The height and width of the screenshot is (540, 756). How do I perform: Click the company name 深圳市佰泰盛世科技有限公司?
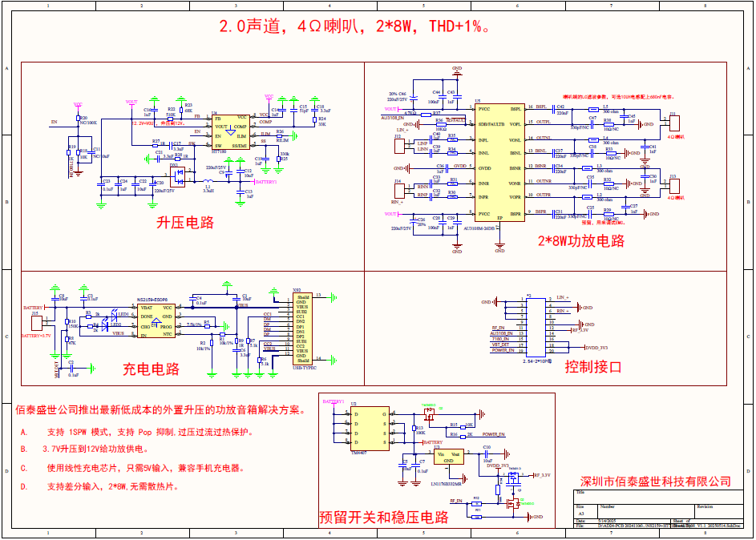tap(656, 481)
